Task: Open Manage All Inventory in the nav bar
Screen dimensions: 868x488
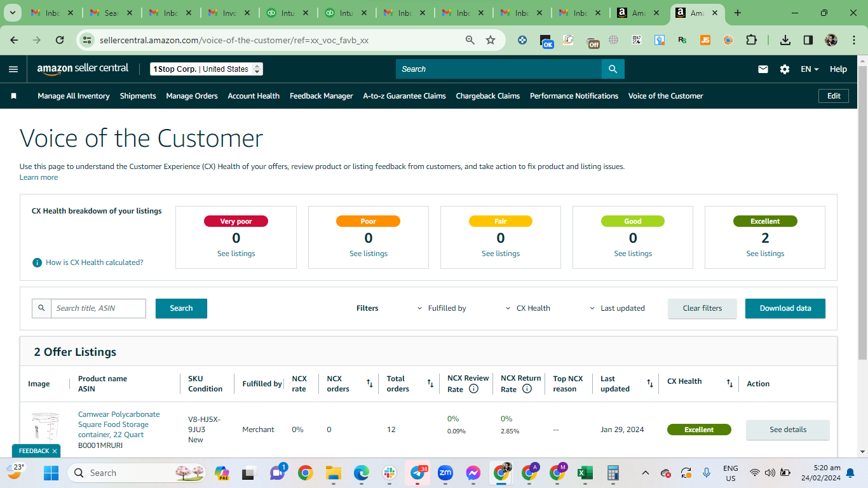Action: click(74, 96)
